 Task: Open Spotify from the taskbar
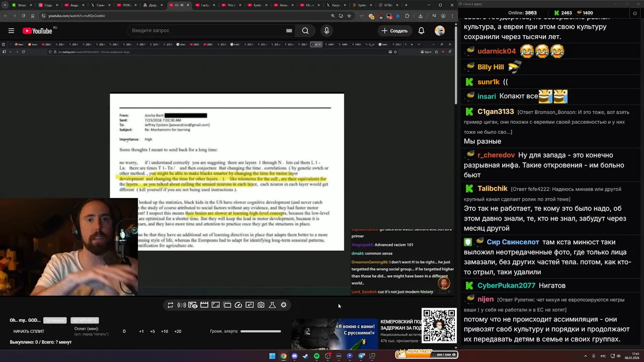tap(316, 356)
